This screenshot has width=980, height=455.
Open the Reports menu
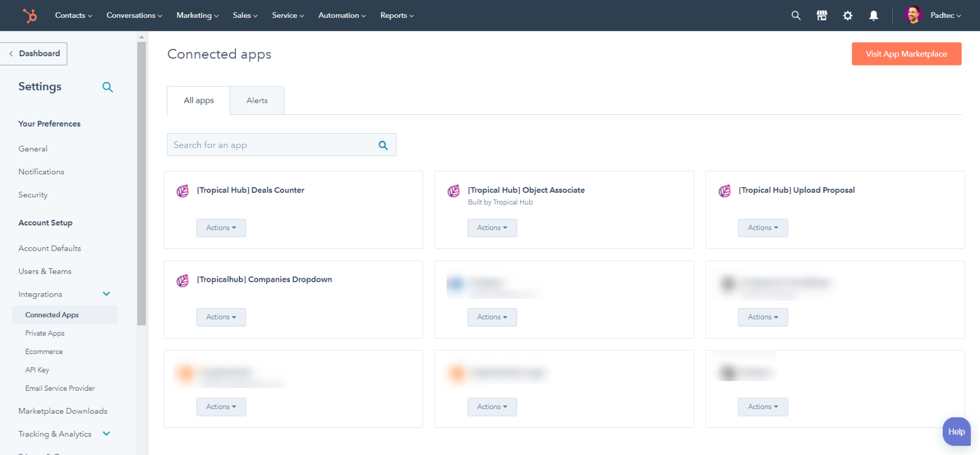click(x=397, y=15)
